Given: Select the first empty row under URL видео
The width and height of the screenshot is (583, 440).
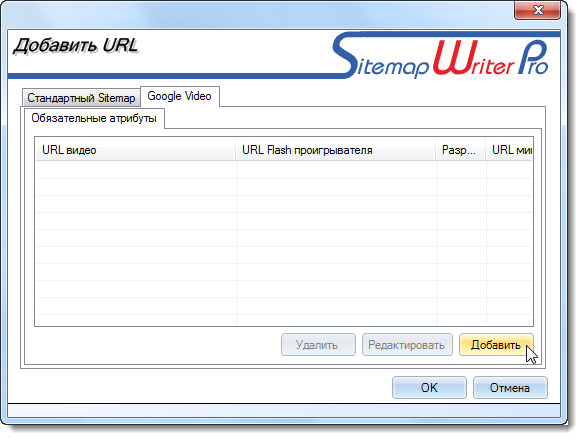Looking at the screenshot, I should [135, 170].
